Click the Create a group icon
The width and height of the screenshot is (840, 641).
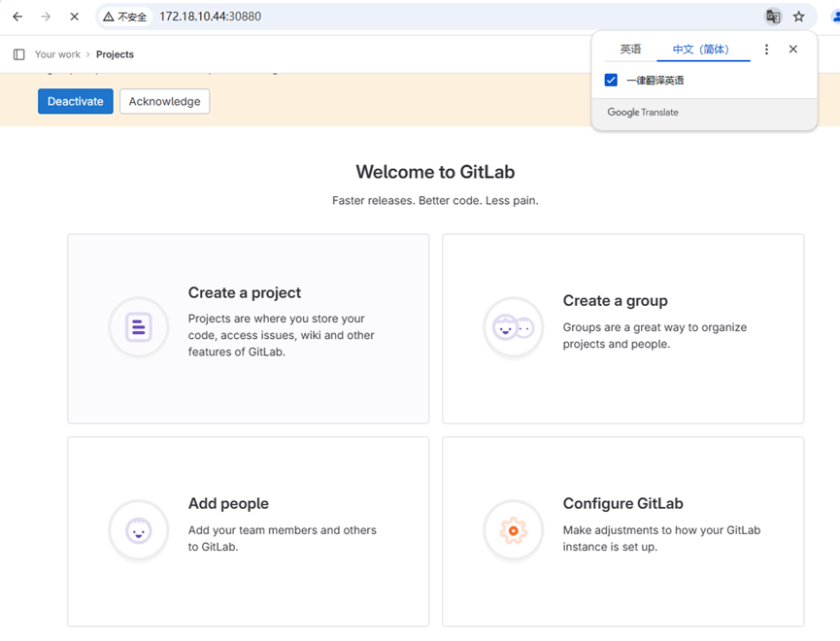(x=513, y=327)
